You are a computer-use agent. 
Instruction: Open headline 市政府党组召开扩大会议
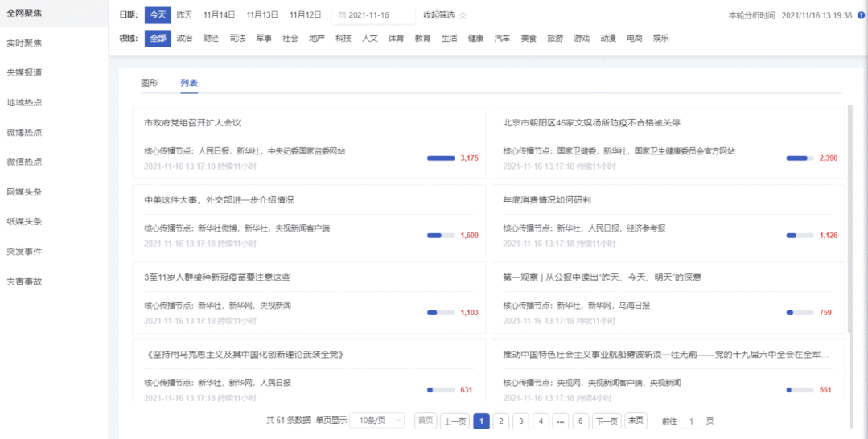[192, 123]
